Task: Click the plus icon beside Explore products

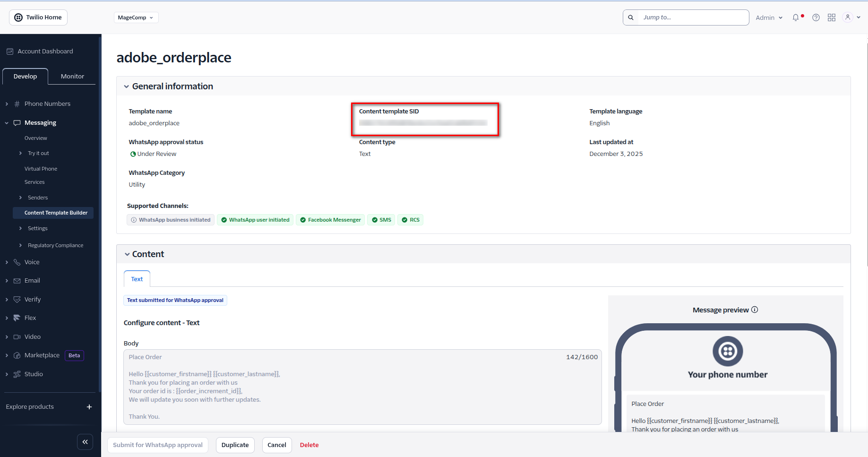Action: click(x=89, y=407)
